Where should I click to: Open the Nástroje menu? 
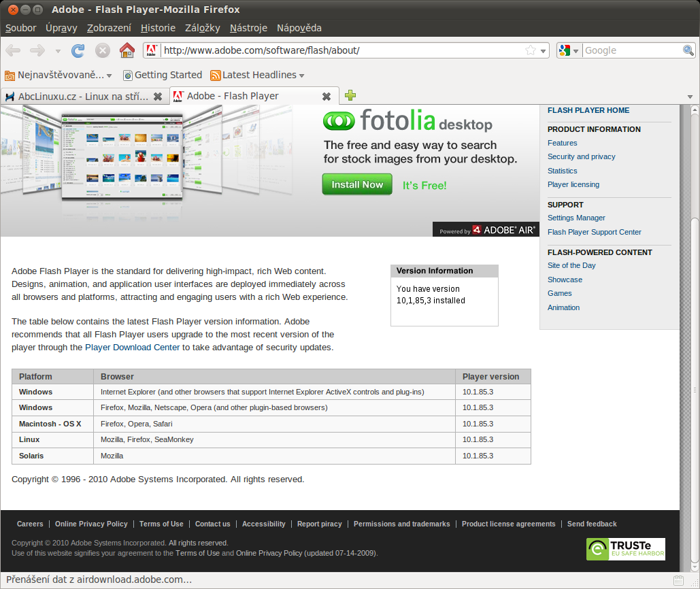point(248,28)
